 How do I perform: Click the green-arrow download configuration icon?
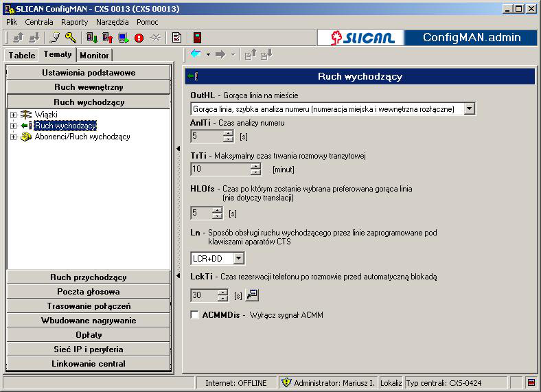[92, 38]
